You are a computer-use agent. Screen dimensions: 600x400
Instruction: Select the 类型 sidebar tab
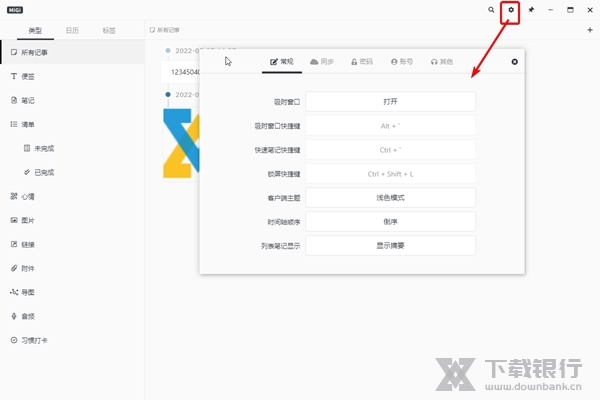(x=35, y=30)
